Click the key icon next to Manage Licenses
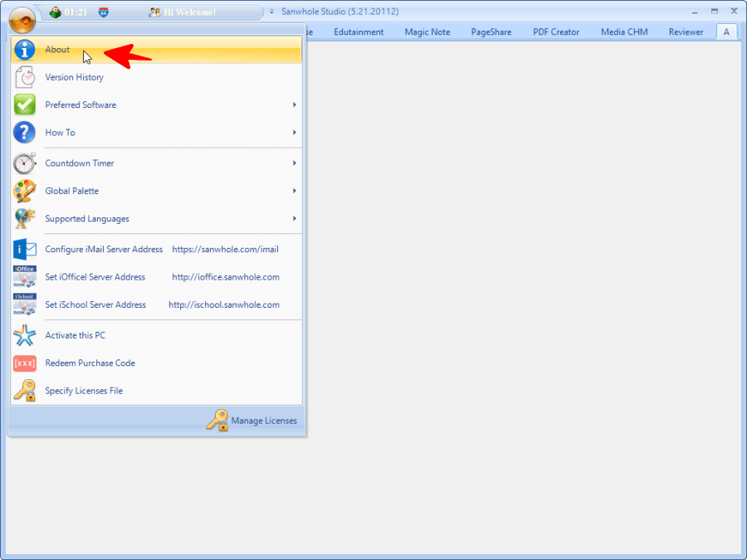The height and width of the screenshot is (560, 747). click(x=217, y=421)
